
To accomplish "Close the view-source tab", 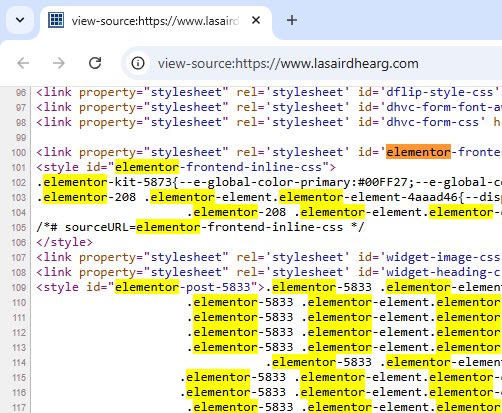I will 256,21.
